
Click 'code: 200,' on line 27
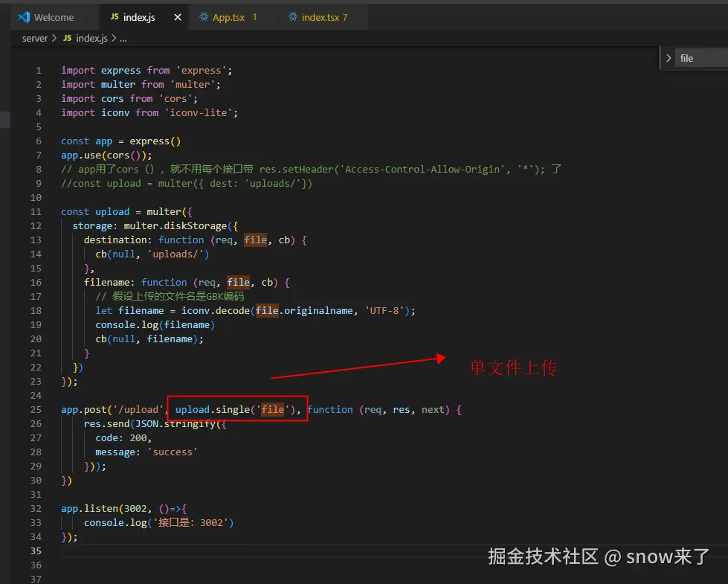123,437
